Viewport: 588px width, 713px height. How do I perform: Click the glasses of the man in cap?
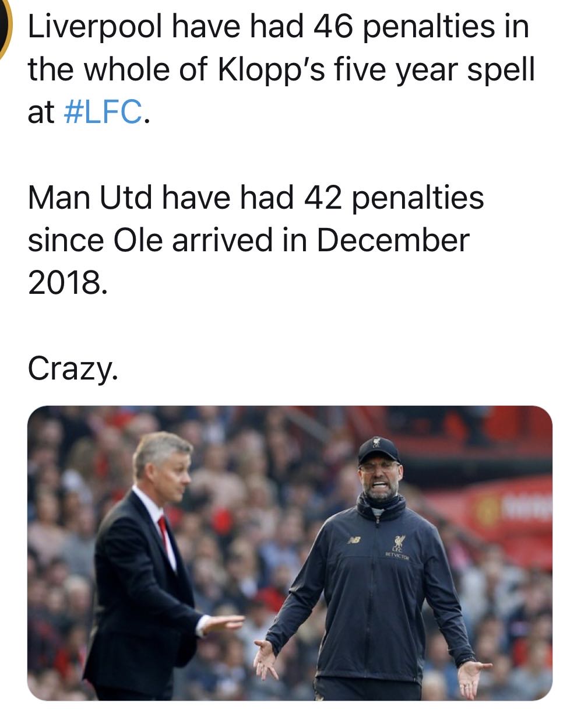coord(379,466)
